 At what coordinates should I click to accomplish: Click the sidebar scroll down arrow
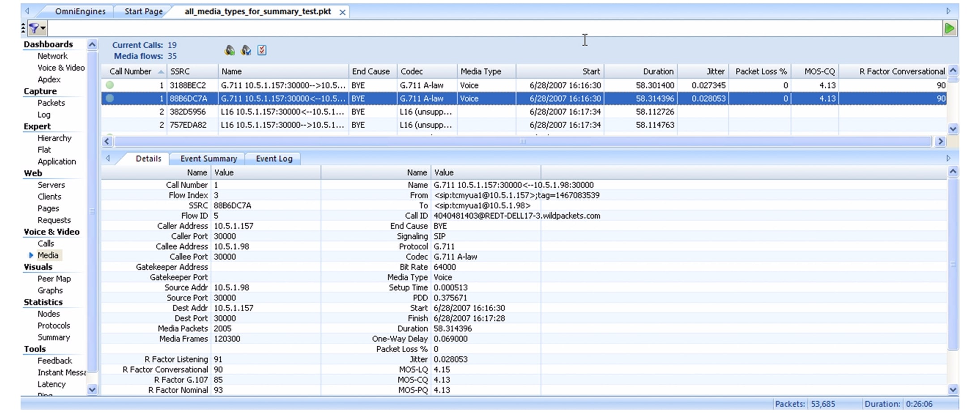[92, 390]
